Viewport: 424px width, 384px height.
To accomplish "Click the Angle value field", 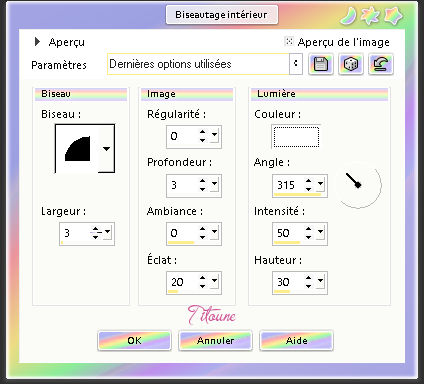I will [x=288, y=185].
